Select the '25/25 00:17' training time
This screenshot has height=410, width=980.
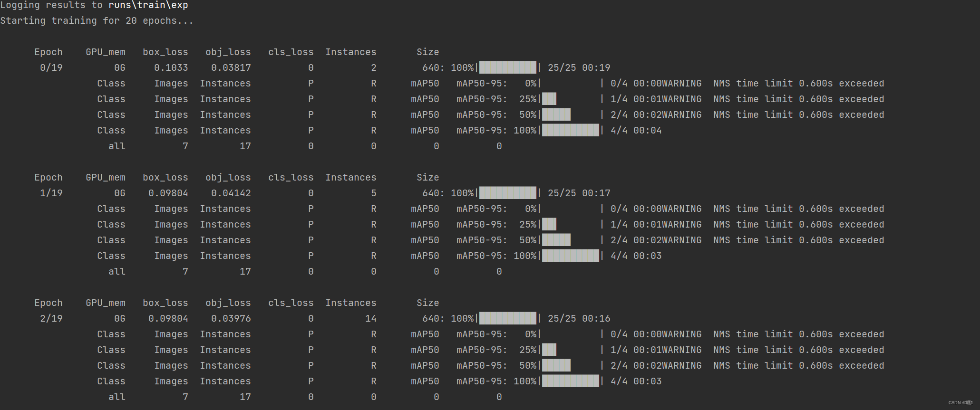tap(579, 193)
